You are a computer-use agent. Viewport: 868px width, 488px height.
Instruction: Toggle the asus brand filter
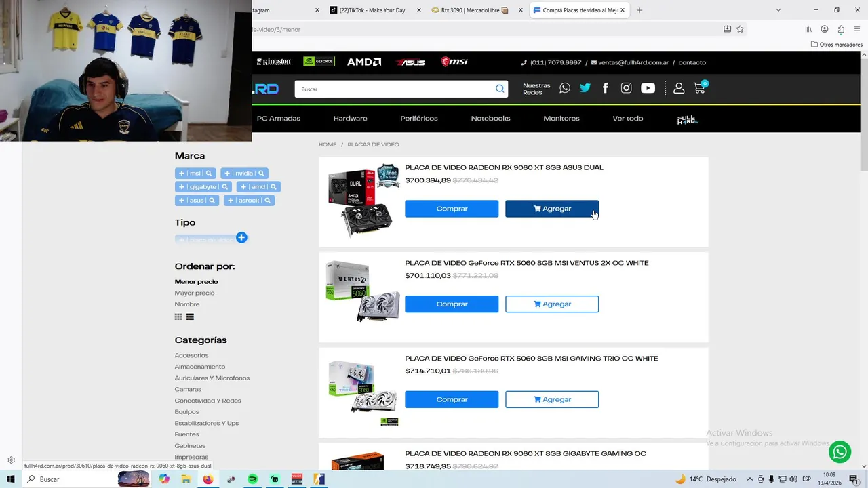pos(197,201)
